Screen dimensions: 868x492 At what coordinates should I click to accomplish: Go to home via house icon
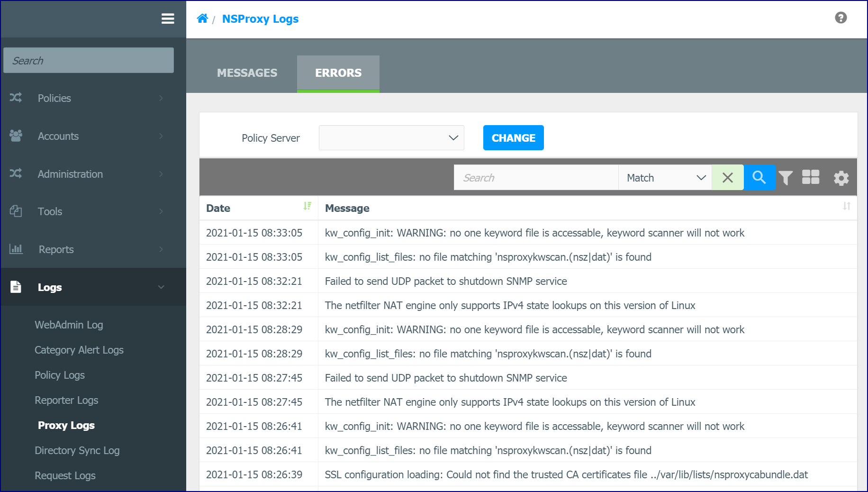coord(202,18)
